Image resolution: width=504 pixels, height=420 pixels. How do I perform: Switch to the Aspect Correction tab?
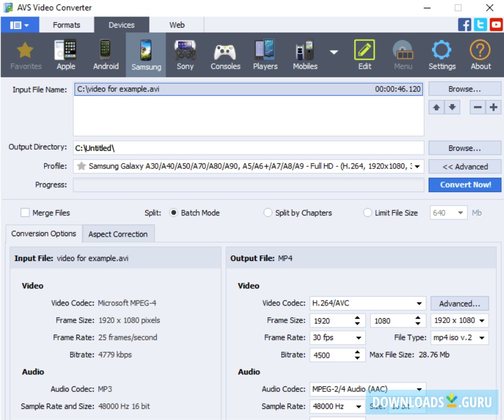[118, 234]
